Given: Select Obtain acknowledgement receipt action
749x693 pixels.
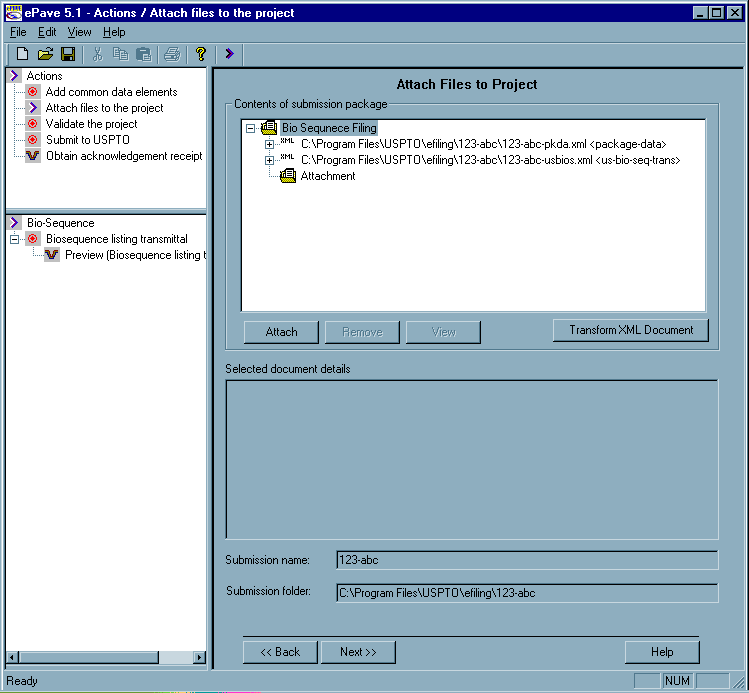Looking at the screenshot, I should pyautogui.click(x=124, y=156).
